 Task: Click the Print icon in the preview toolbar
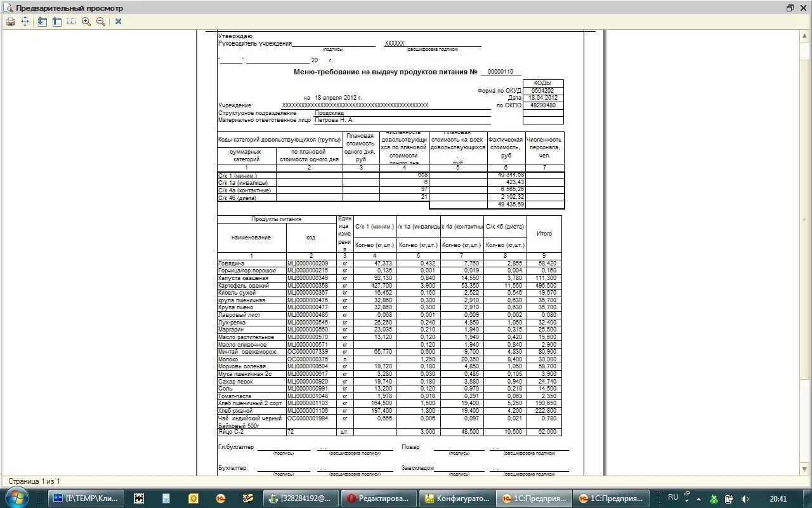pyautogui.click(x=10, y=22)
